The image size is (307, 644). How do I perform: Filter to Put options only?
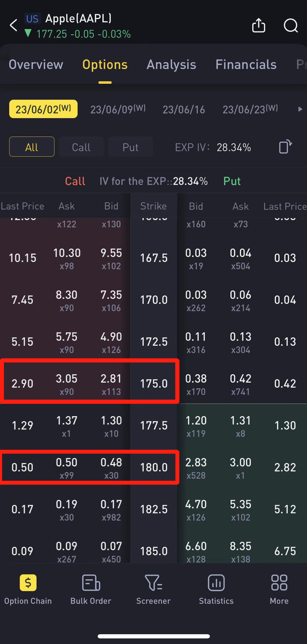(130, 147)
